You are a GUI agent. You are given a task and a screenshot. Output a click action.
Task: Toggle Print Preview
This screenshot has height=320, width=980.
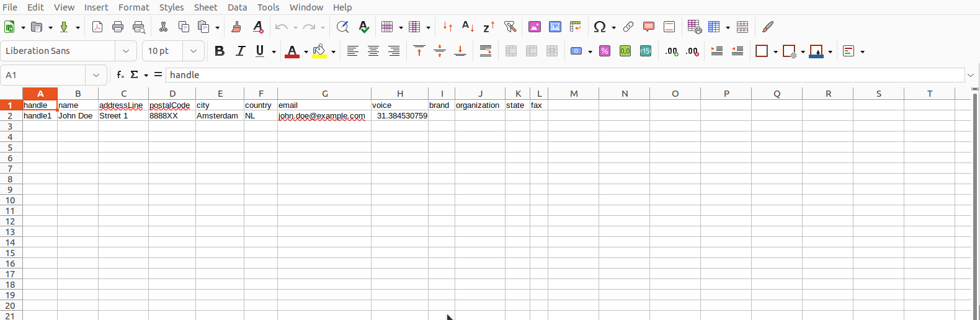pos(139,27)
